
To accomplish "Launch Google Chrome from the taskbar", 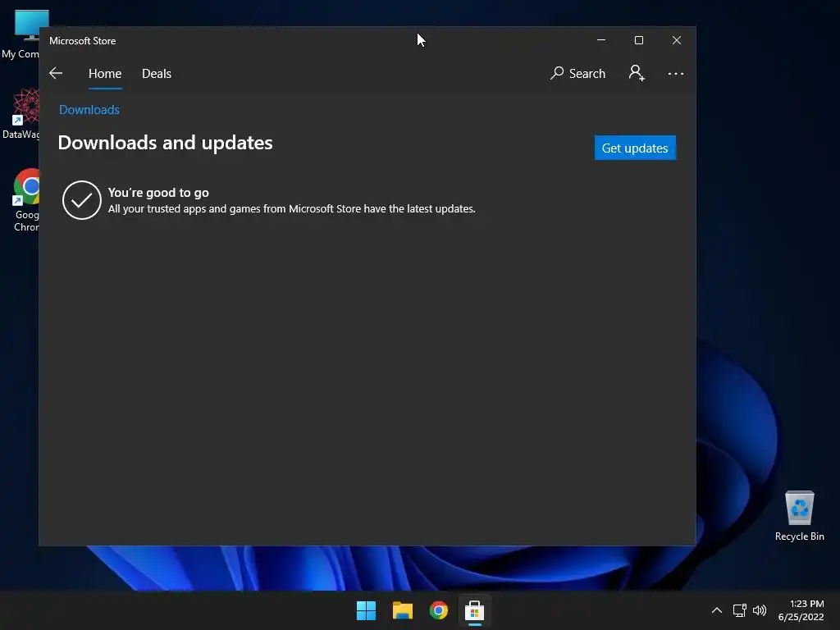I will [x=438, y=610].
